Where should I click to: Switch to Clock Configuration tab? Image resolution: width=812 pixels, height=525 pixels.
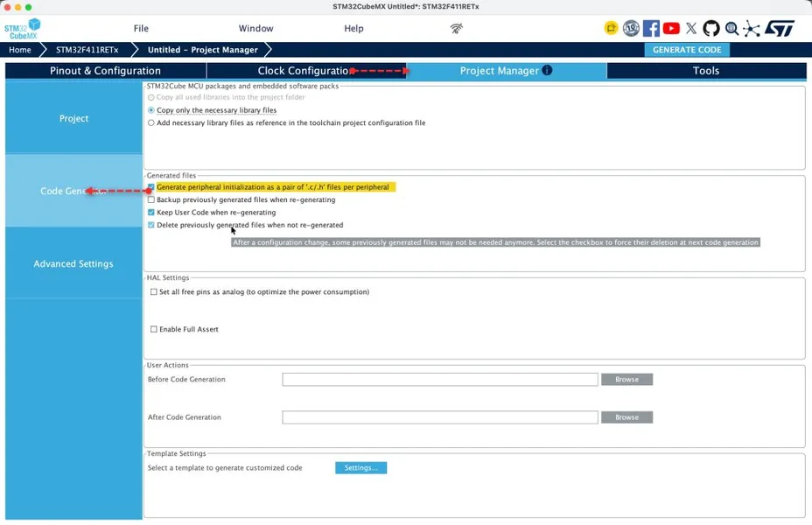[306, 71]
